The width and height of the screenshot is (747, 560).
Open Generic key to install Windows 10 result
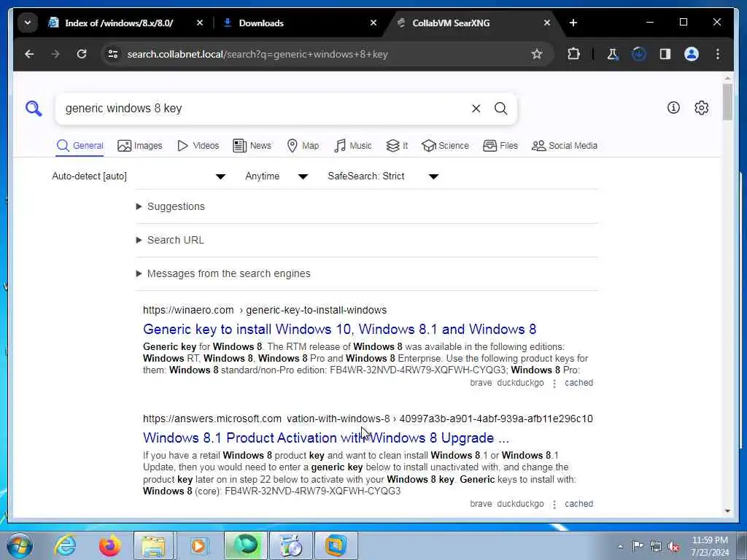[340, 330]
